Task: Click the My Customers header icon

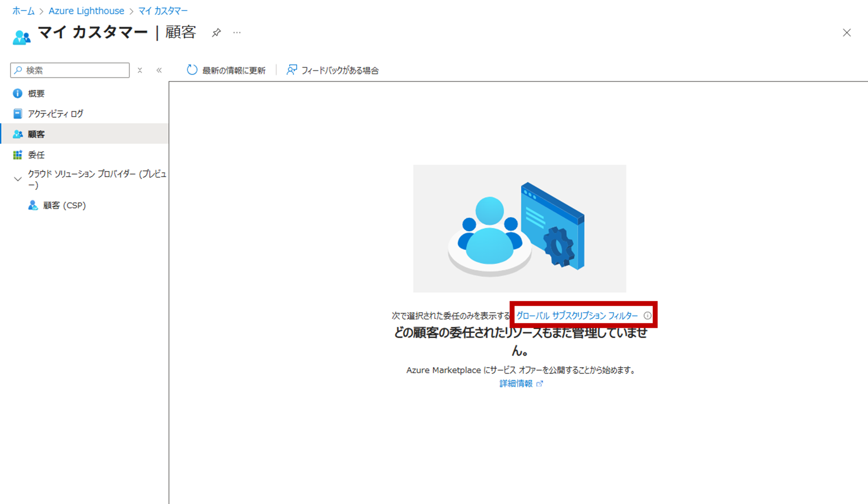Action: pos(22,37)
